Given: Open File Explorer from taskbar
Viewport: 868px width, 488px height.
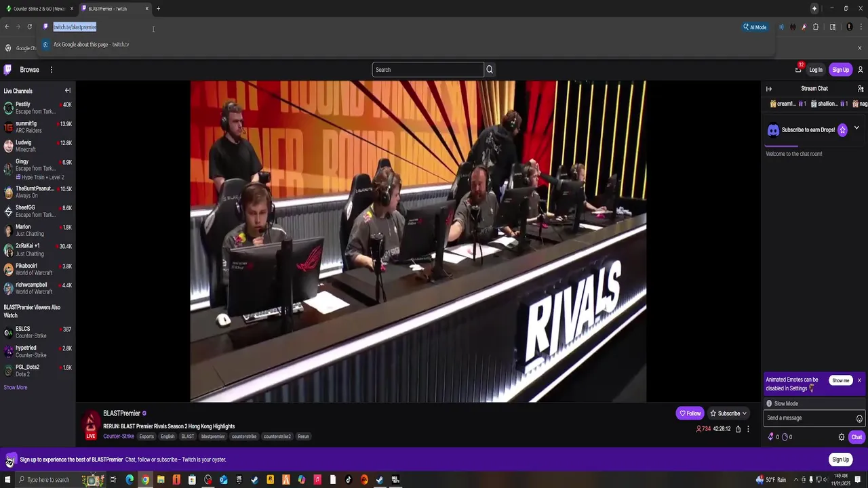Looking at the screenshot, I should click(x=161, y=480).
